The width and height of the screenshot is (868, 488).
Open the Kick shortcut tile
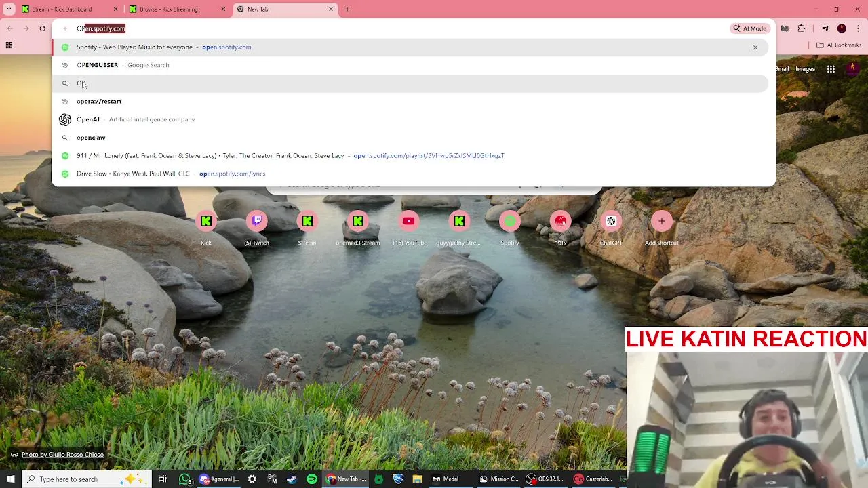tap(206, 228)
